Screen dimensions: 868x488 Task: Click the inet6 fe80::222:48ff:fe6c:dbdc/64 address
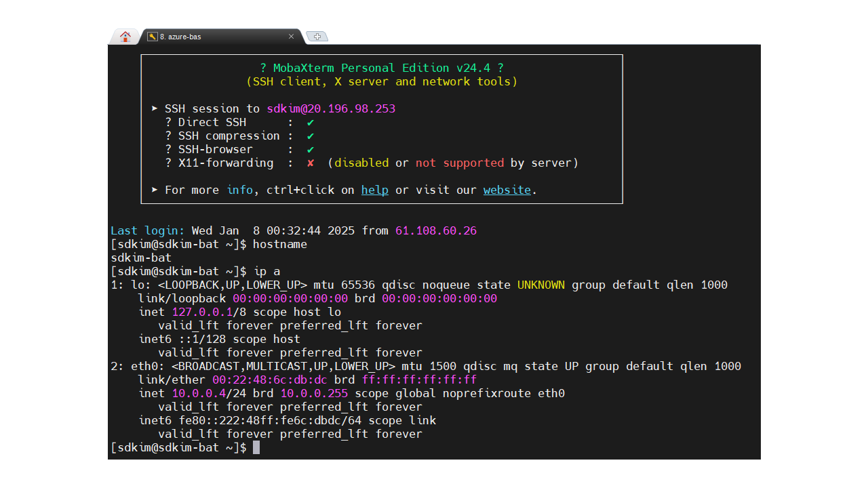pyautogui.click(x=270, y=420)
